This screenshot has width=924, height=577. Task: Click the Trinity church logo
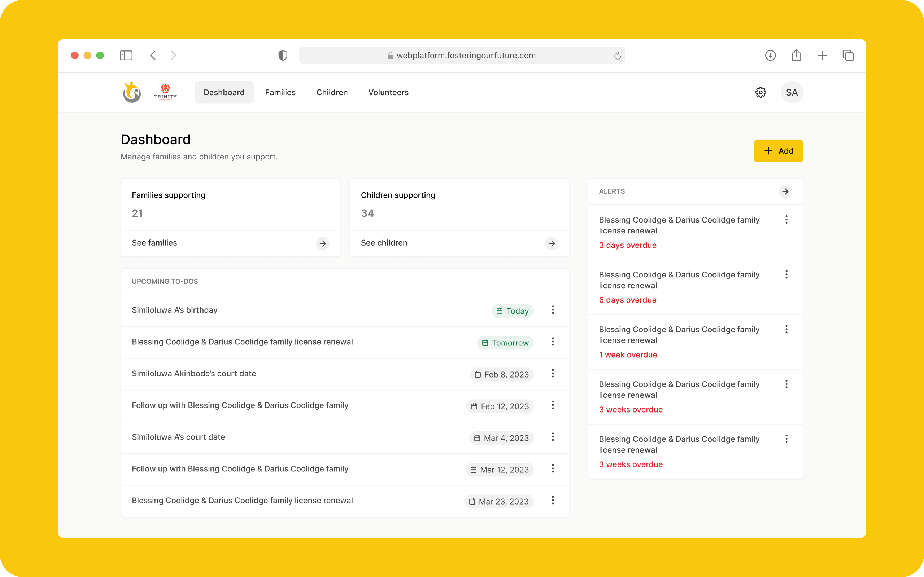click(x=165, y=92)
